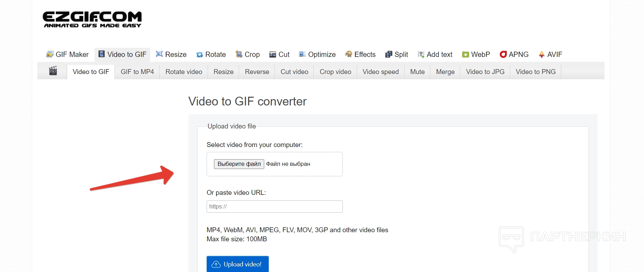644x272 pixels.
Task: Switch to the Crop video tab
Action: pos(335,72)
